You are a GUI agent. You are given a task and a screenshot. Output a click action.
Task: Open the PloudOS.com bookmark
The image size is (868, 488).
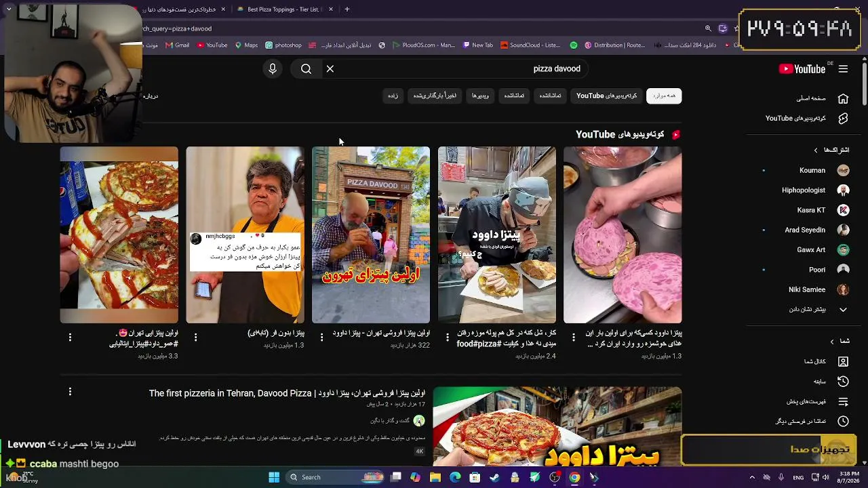423,45
